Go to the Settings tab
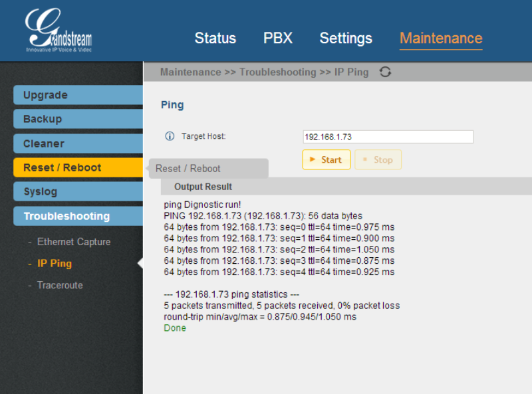Viewport: 532px width, 394px height. pyautogui.click(x=346, y=39)
